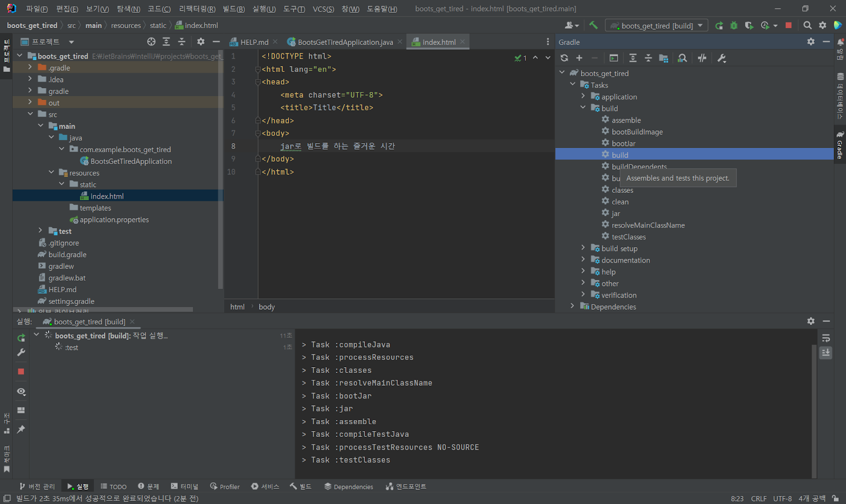Click the Debug bug icon
The height and width of the screenshot is (504, 846).
click(734, 25)
